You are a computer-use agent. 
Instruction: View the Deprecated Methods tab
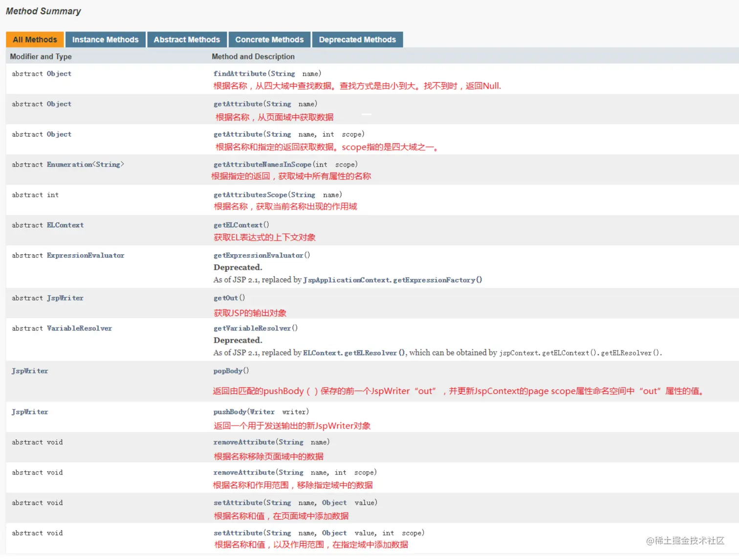(357, 40)
